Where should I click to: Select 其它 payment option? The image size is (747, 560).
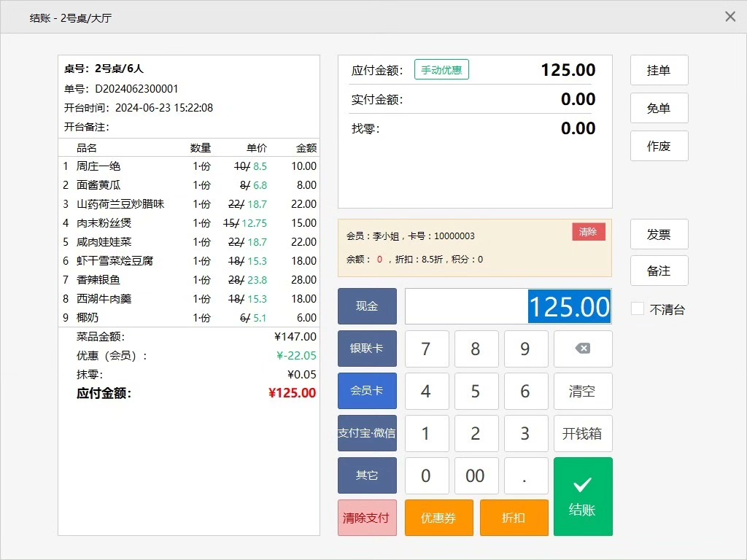coord(367,475)
